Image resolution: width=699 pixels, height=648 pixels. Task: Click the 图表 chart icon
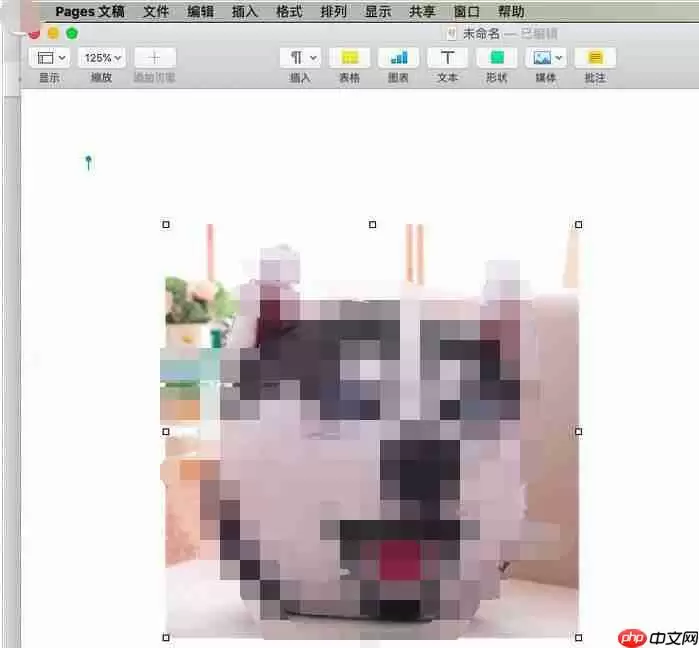[x=399, y=57]
